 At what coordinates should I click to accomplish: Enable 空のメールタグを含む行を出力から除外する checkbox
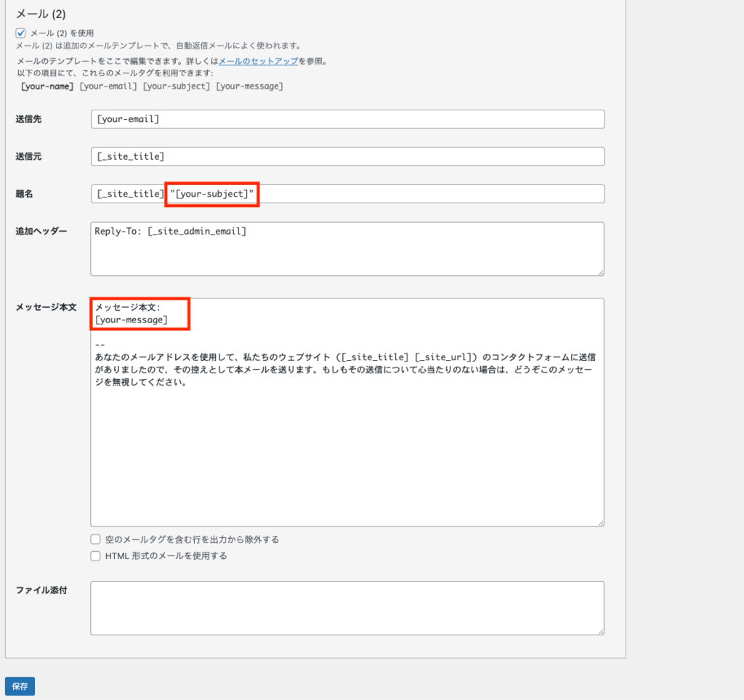point(95,540)
